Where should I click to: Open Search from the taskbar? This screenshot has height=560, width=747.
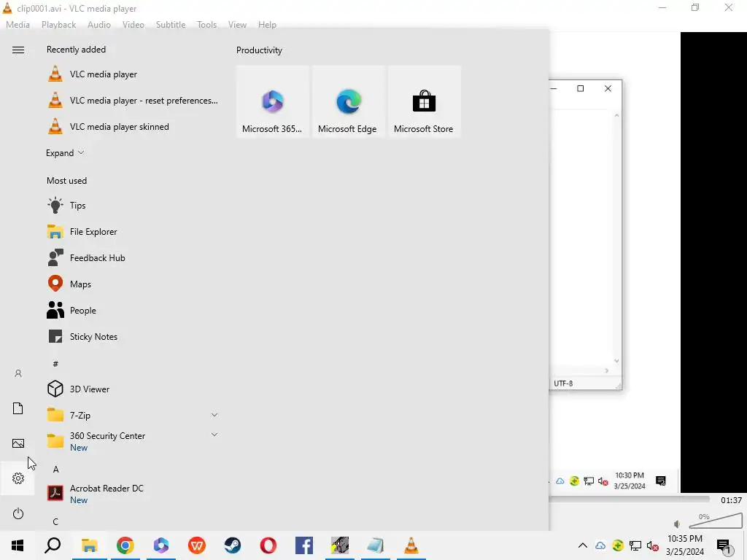click(53, 545)
